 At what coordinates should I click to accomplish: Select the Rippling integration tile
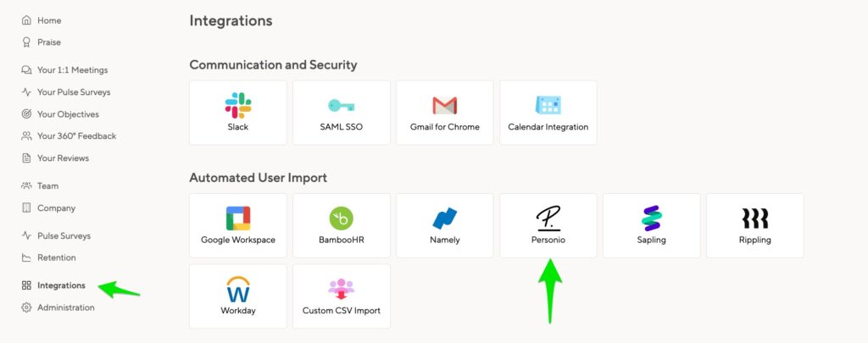(755, 225)
